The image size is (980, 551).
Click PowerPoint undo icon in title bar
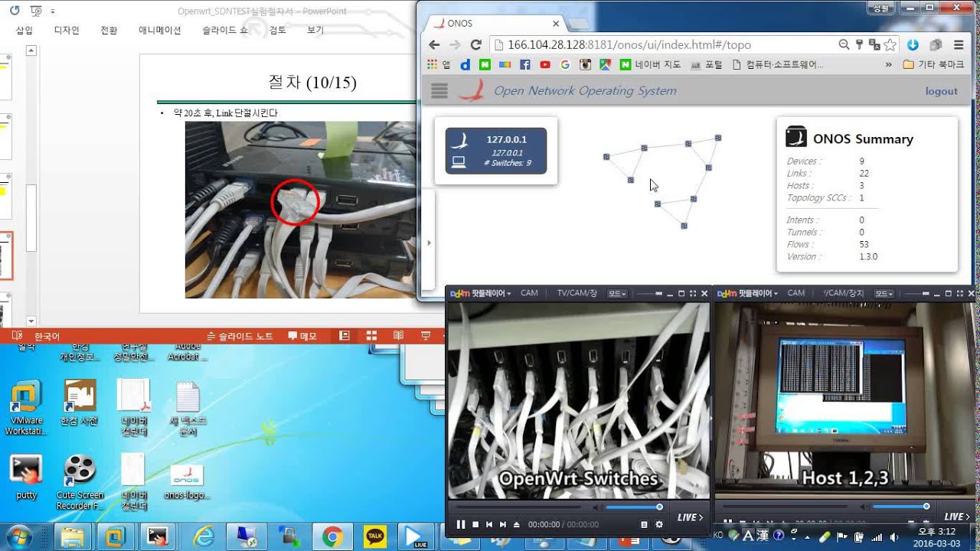coord(15,11)
